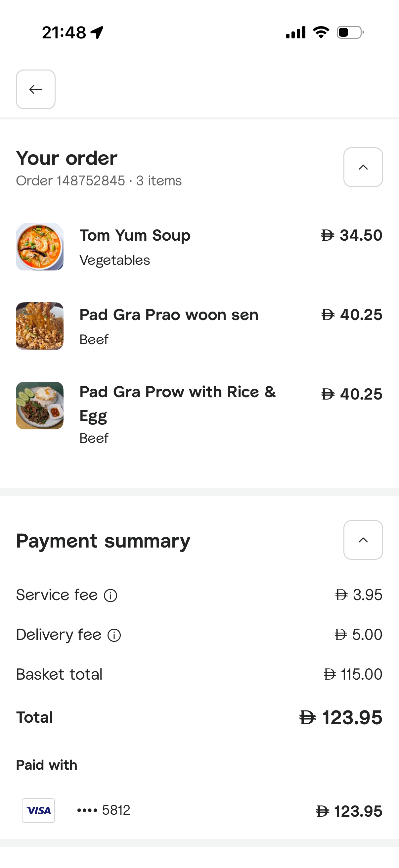Screen dimensions: 399x868
Task: Tap the Pad Gra Prao woon sen photo
Action: click(40, 326)
